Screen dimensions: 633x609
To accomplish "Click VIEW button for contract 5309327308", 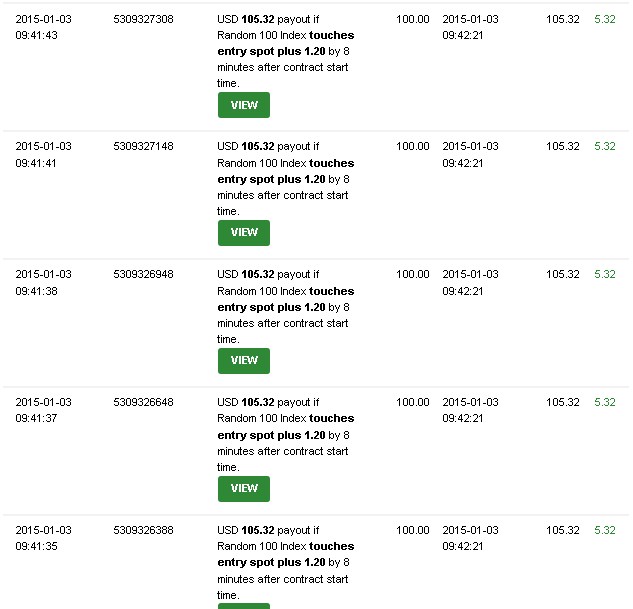I will [x=244, y=105].
